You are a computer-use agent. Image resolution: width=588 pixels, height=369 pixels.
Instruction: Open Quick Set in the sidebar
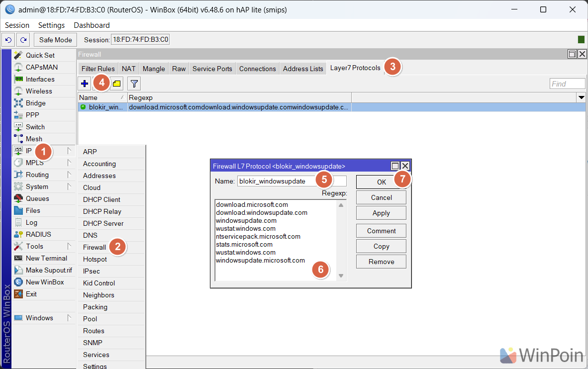[x=40, y=55]
